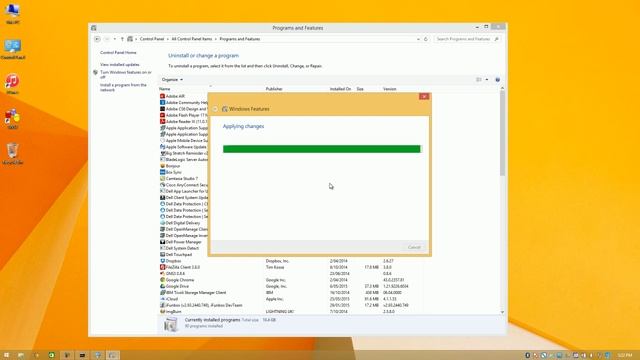640x360 pixels.
Task: Close the Windows Features dialog
Action: (x=424, y=96)
